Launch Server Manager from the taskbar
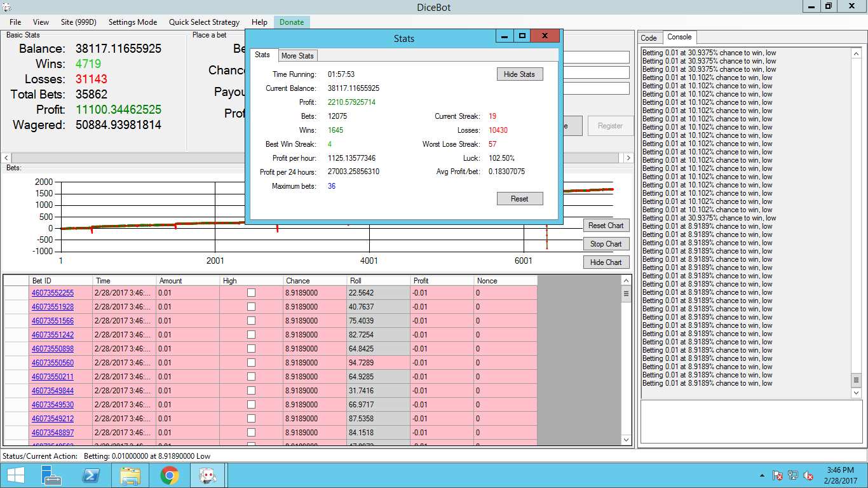 click(x=51, y=475)
